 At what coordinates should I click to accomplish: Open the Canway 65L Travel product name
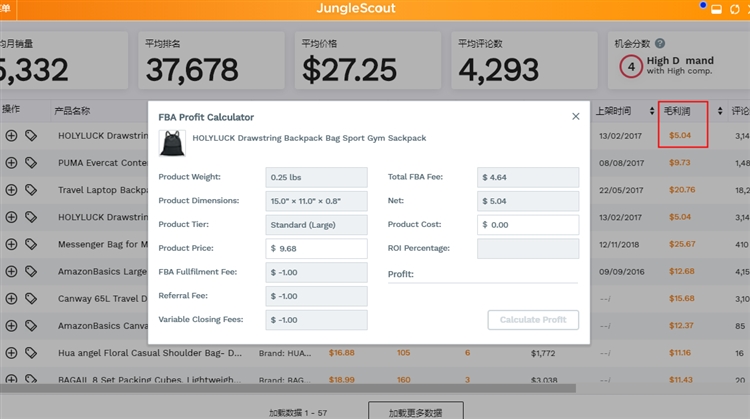point(103,298)
